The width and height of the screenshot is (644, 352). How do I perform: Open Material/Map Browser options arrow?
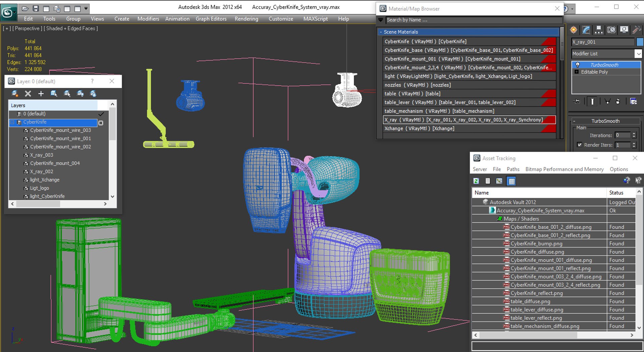pos(381,20)
